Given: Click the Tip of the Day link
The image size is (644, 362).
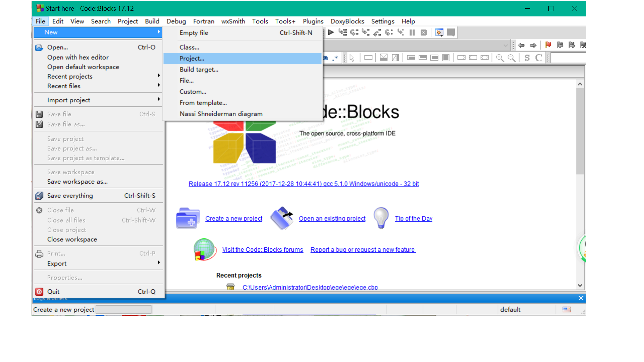Looking at the screenshot, I should pos(414,219).
